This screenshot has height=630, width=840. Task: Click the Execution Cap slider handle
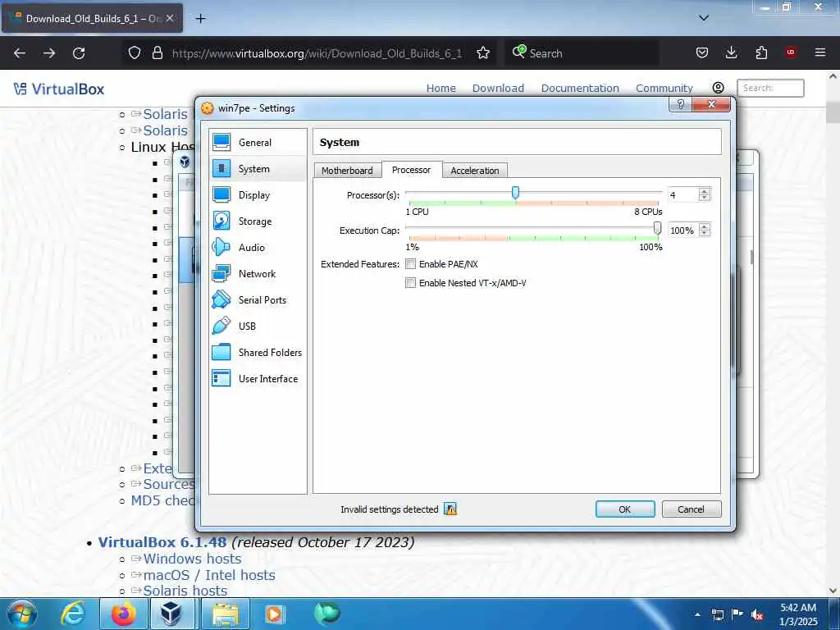(657, 228)
